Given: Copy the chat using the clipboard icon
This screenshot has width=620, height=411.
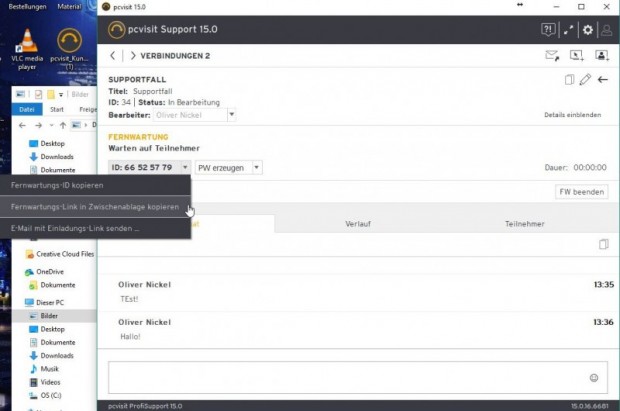Looking at the screenshot, I should (x=602, y=244).
